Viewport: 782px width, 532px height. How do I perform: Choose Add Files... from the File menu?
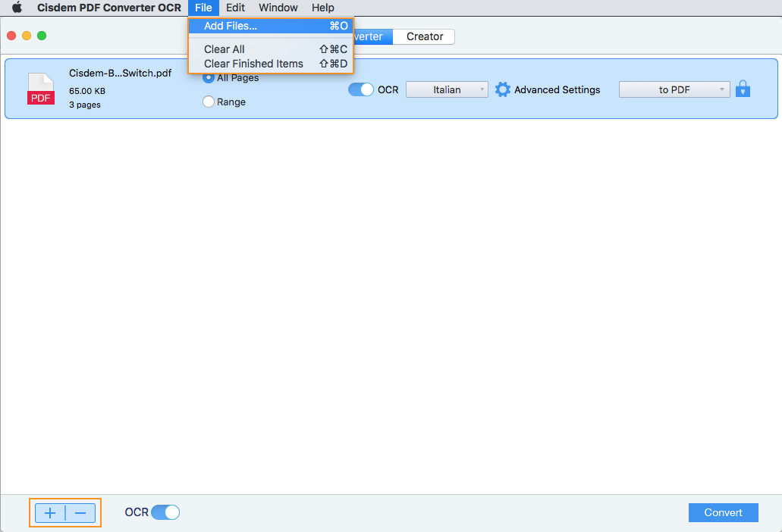coord(271,26)
